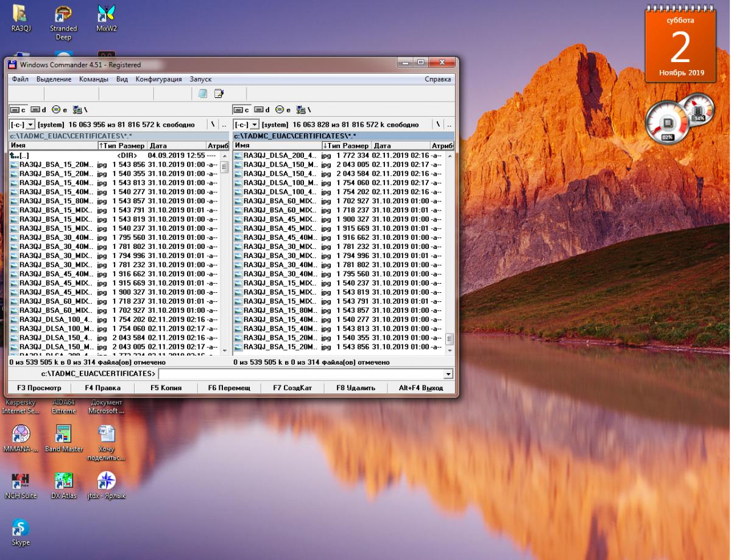This screenshot has width=731, height=560.
Task: Select drive c button in right panel
Action: [x=242, y=110]
